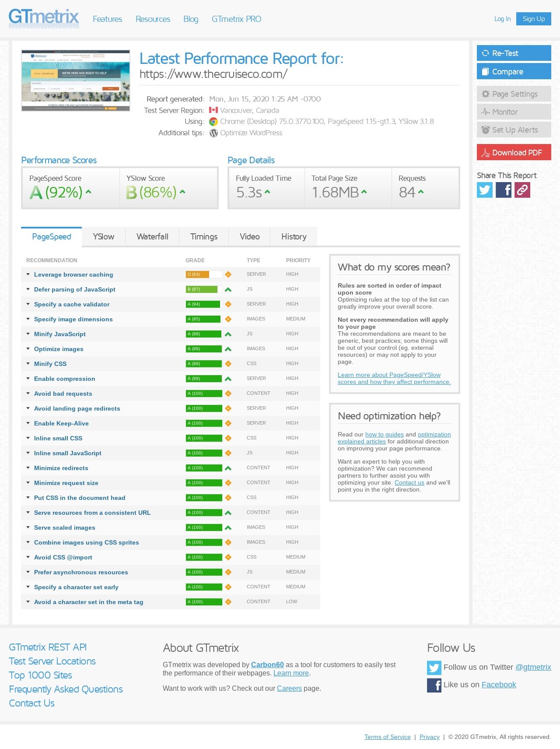The height and width of the screenshot is (749, 560).
Task: Click green up arrow next to PageSpeed Score
Action: [x=88, y=191]
